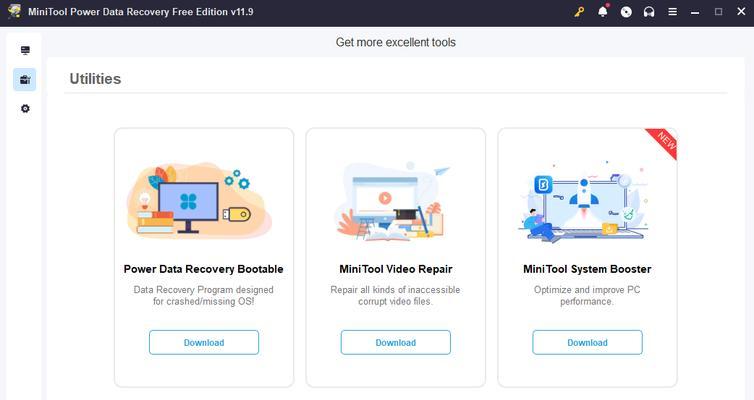Open the notification bell icon

(603, 12)
